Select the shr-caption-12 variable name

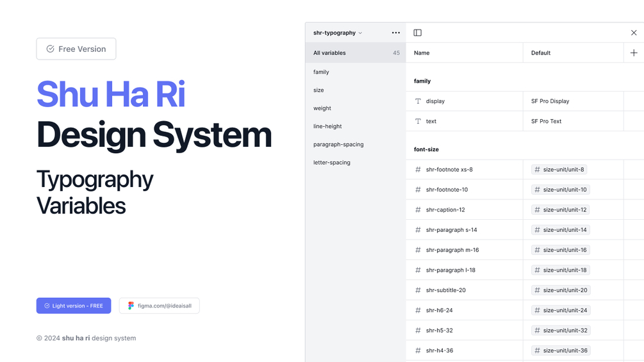[445, 210]
